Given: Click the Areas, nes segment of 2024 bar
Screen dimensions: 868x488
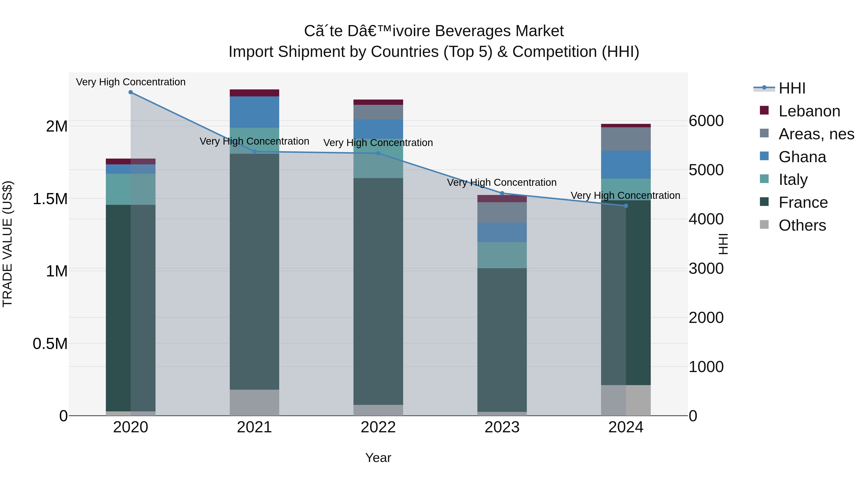Looking at the screenshot, I should coord(626,139).
